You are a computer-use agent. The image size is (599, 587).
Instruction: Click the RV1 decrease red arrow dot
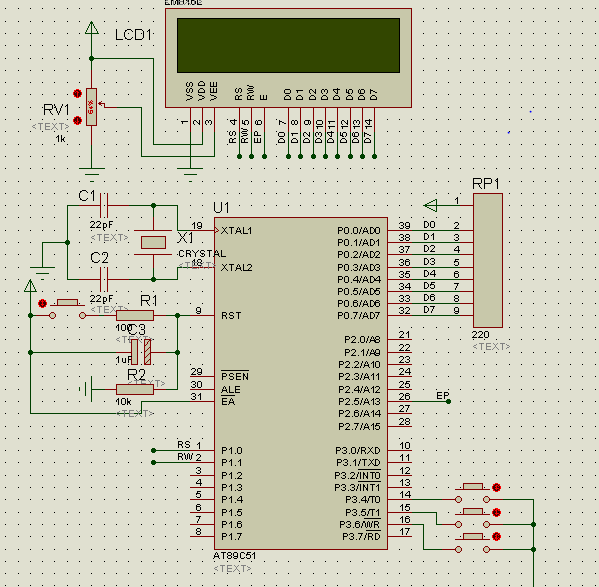coord(78,120)
